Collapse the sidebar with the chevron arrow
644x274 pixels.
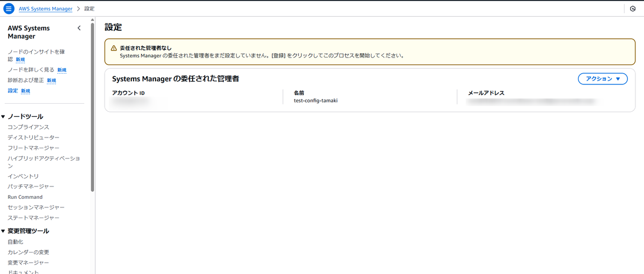79,28
